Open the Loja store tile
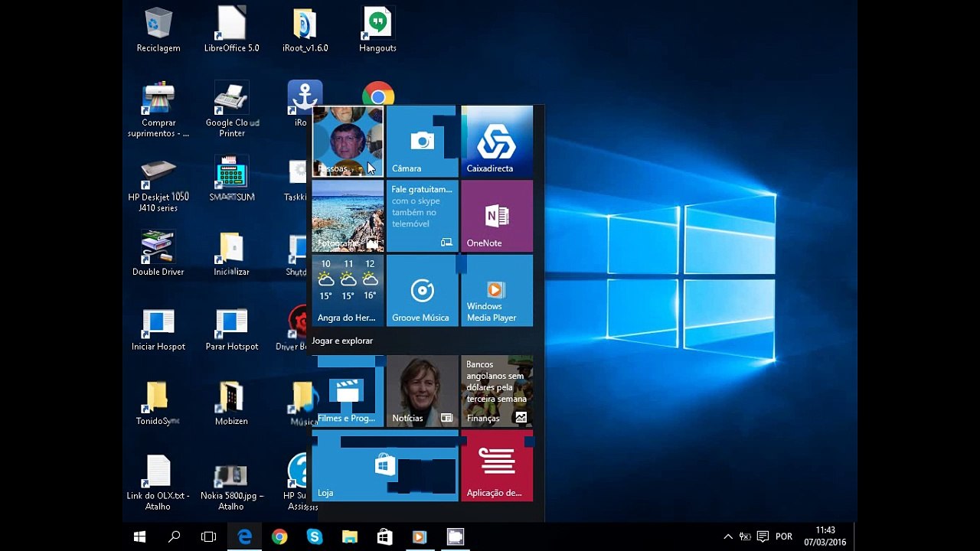The image size is (980, 551). (x=385, y=466)
